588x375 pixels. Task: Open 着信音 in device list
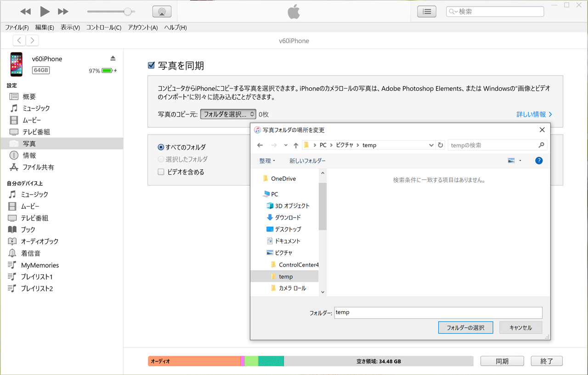click(62, 253)
